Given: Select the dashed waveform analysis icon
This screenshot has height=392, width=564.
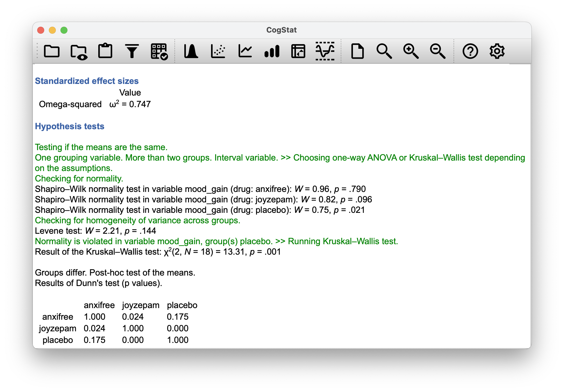Looking at the screenshot, I should (325, 51).
